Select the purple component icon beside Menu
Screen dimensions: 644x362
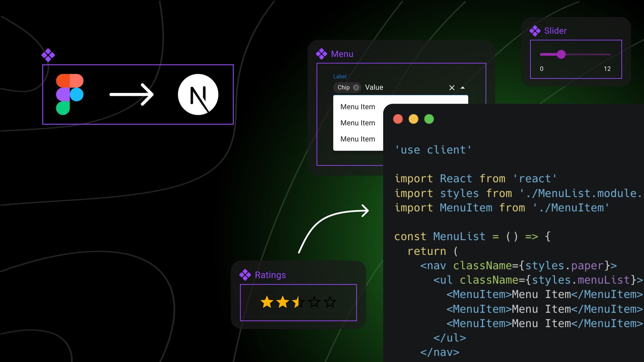322,54
